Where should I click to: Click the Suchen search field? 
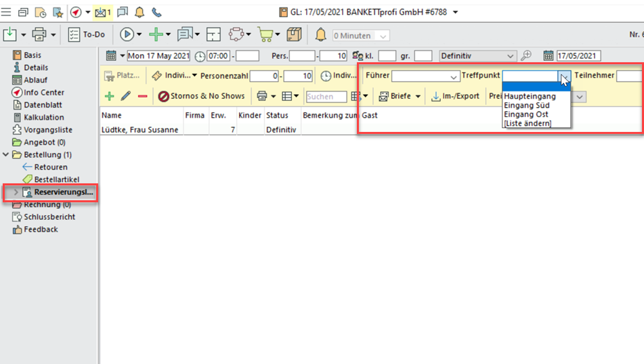click(x=326, y=97)
